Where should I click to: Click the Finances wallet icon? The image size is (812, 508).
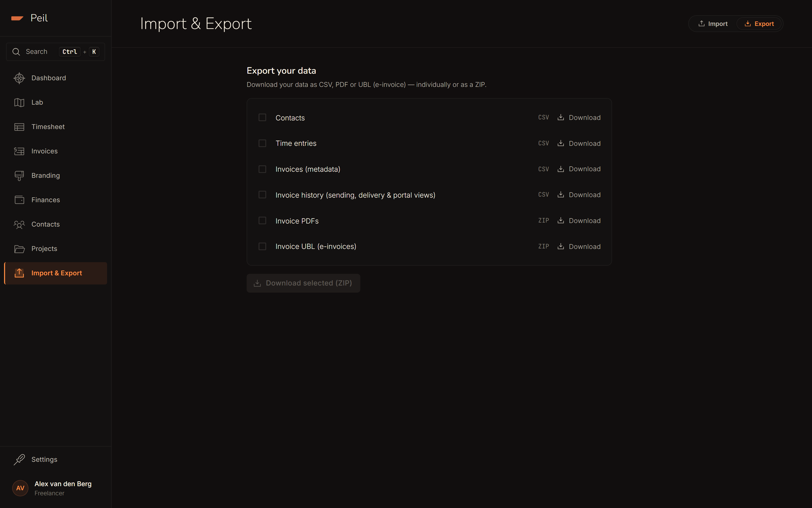[x=19, y=200]
